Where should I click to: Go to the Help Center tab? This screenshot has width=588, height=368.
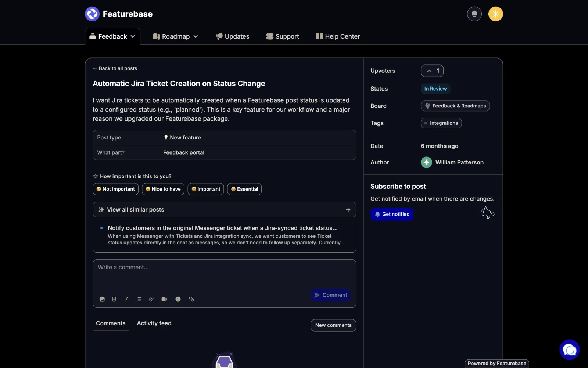coord(338,36)
